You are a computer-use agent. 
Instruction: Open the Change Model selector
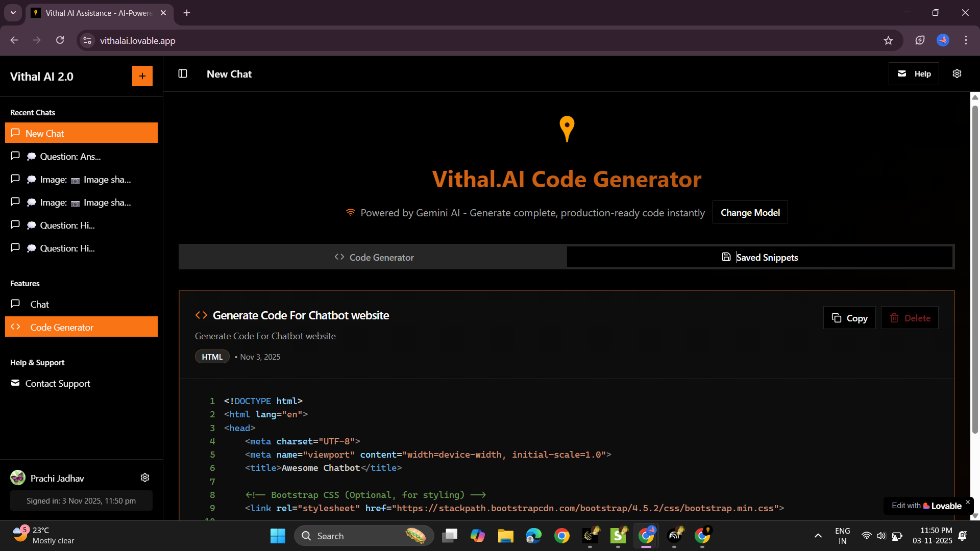coord(750,212)
